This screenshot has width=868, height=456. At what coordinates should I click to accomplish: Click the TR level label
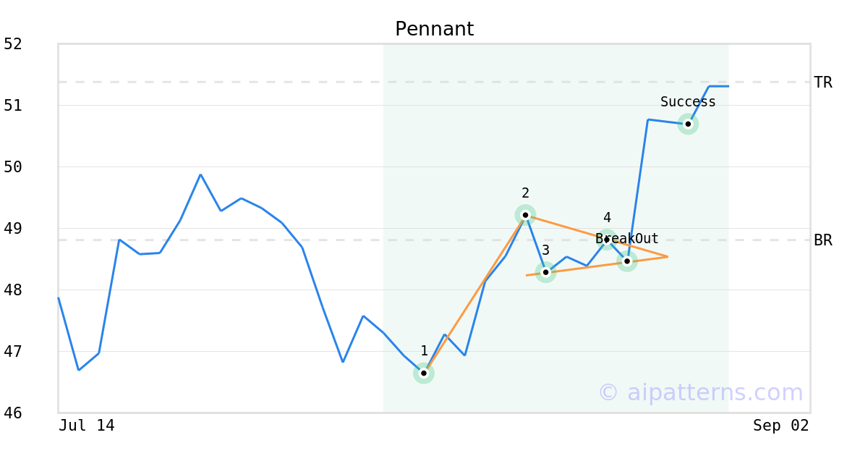(x=823, y=83)
